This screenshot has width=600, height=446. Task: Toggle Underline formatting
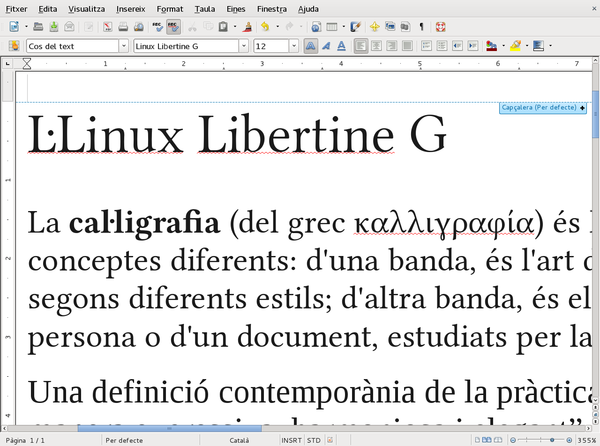[x=341, y=46]
